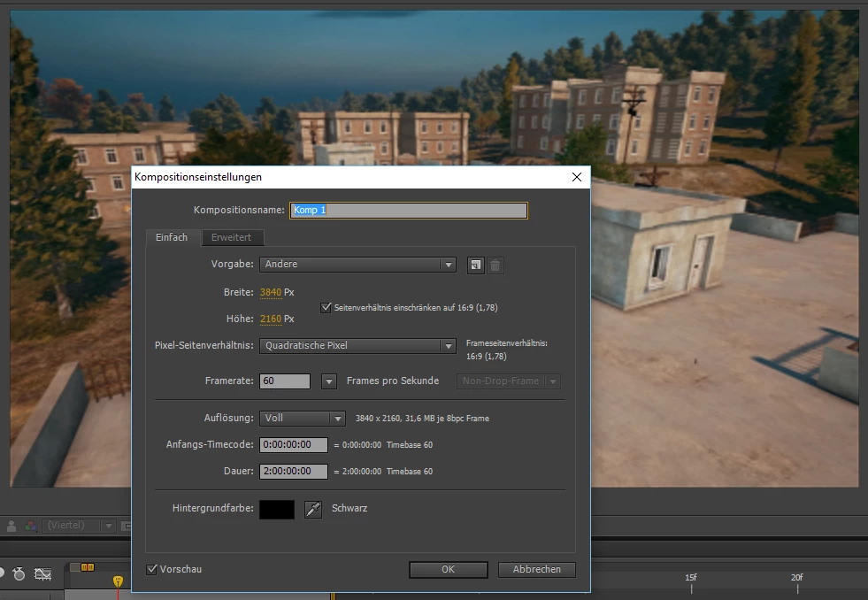Screen dimensions: 868x600
Task: Click the yellow timeline zoom navigator handle
Action: pyautogui.click(x=88, y=567)
